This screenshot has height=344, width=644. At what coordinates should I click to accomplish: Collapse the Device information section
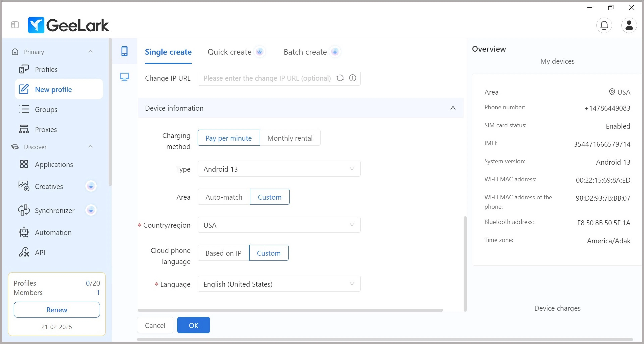tap(453, 108)
